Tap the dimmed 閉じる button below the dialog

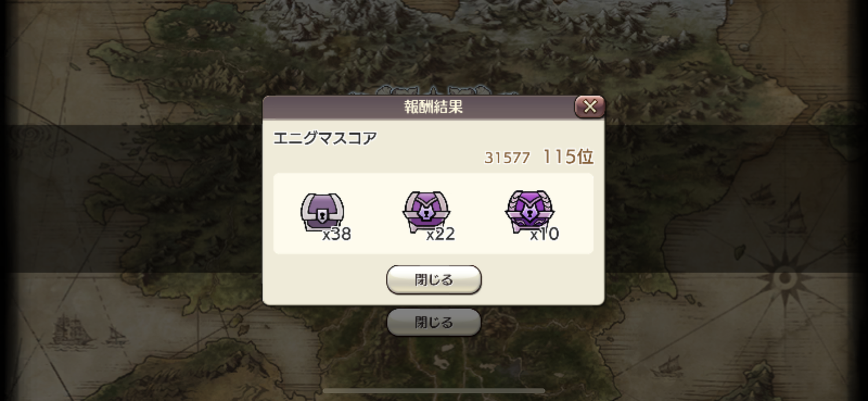click(x=434, y=322)
